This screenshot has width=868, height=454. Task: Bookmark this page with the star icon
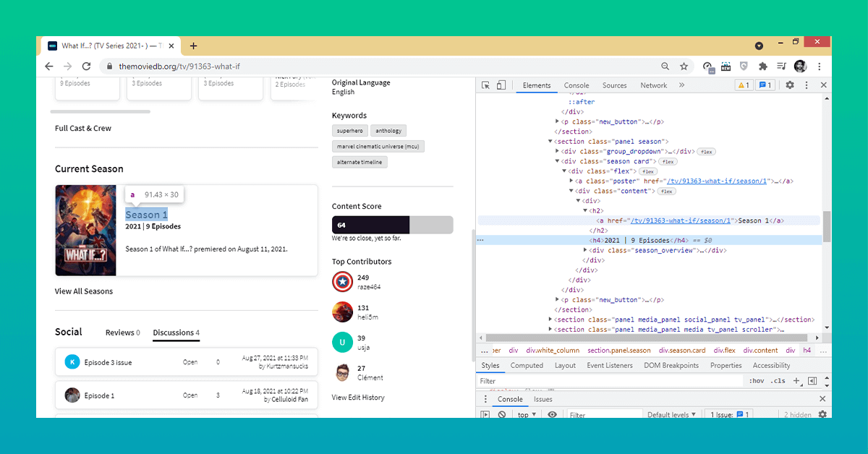tap(684, 66)
